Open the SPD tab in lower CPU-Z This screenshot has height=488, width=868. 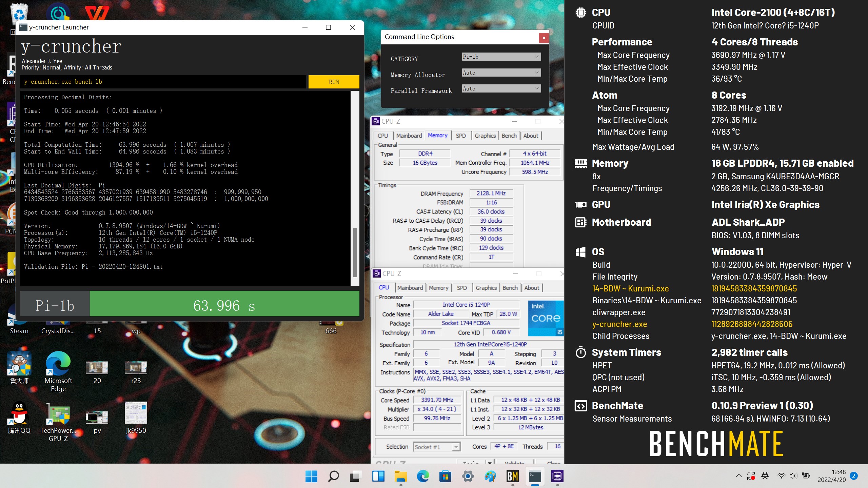click(x=462, y=288)
